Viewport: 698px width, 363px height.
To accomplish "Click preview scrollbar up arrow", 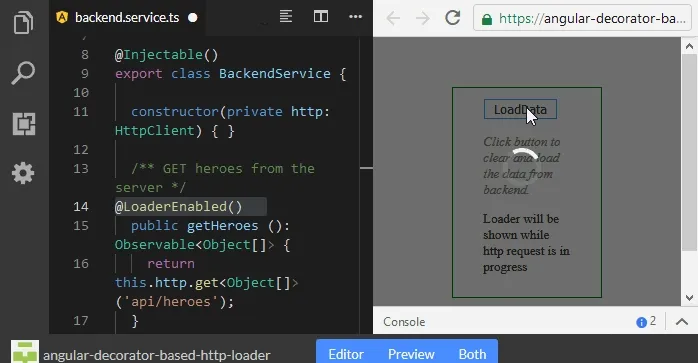I will pyautogui.click(x=689, y=46).
